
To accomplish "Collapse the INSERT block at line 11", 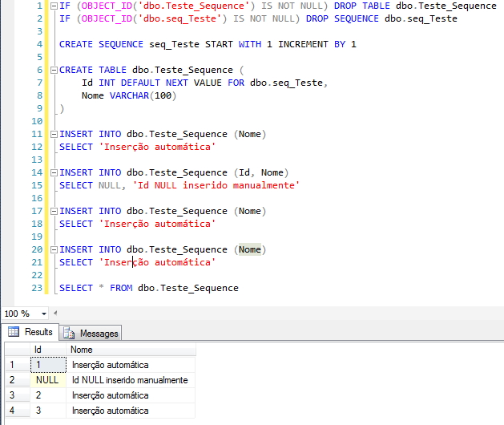I will pos(54,134).
